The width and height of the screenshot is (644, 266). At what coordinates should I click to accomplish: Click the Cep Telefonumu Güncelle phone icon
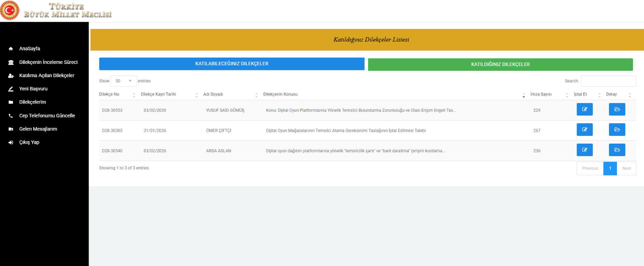click(x=11, y=116)
